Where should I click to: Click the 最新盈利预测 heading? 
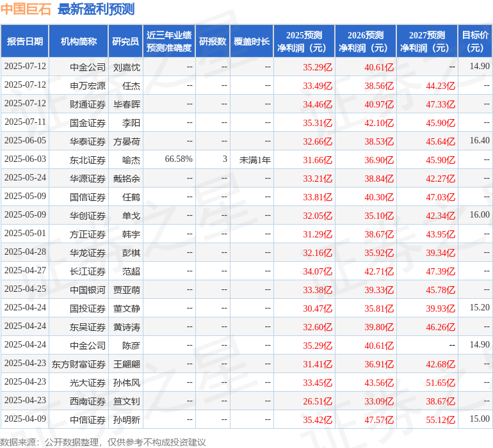(x=96, y=9)
